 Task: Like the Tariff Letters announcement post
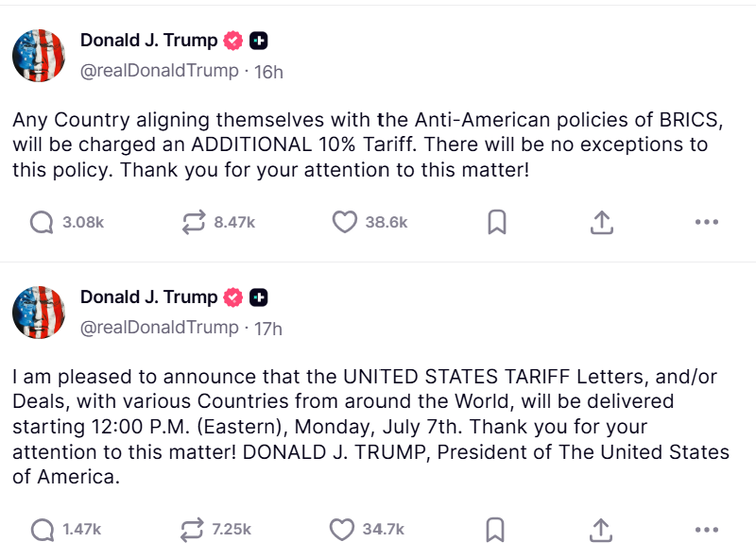tap(342, 530)
